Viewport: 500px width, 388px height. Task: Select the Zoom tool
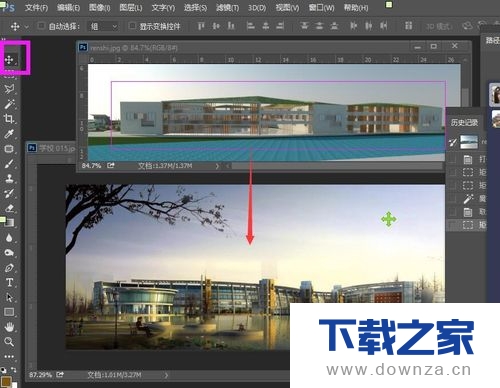[9, 341]
